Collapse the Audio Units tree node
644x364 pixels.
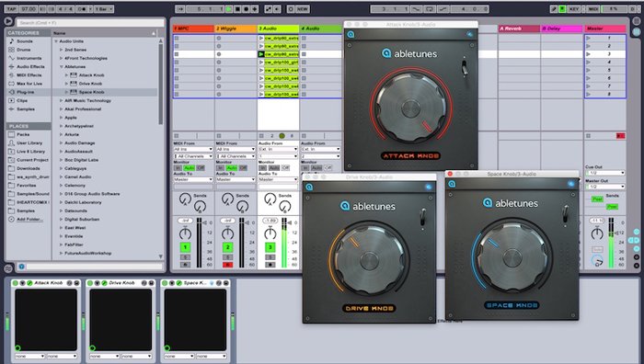(56, 41)
